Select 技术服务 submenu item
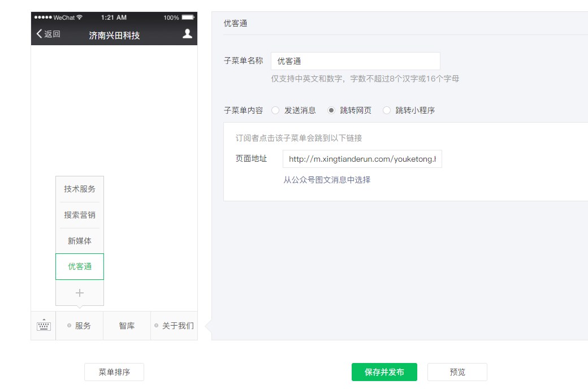 pyautogui.click(x=80, y=189)
